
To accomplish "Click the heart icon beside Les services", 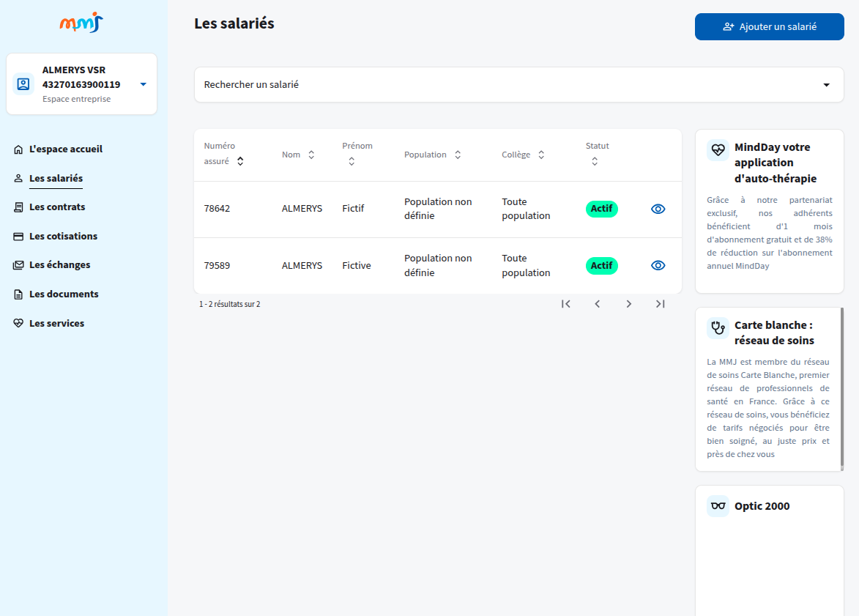I will (x=18, y=323).
